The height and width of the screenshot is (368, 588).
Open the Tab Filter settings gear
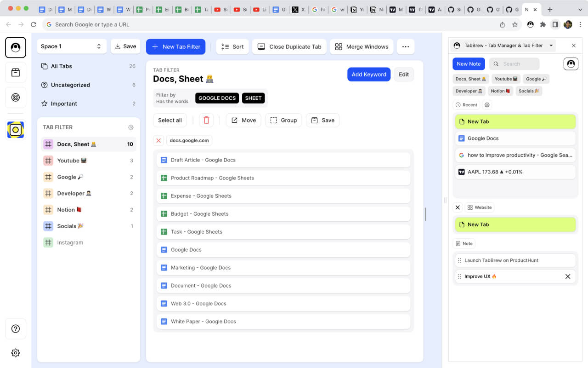(x=131, y=127)
